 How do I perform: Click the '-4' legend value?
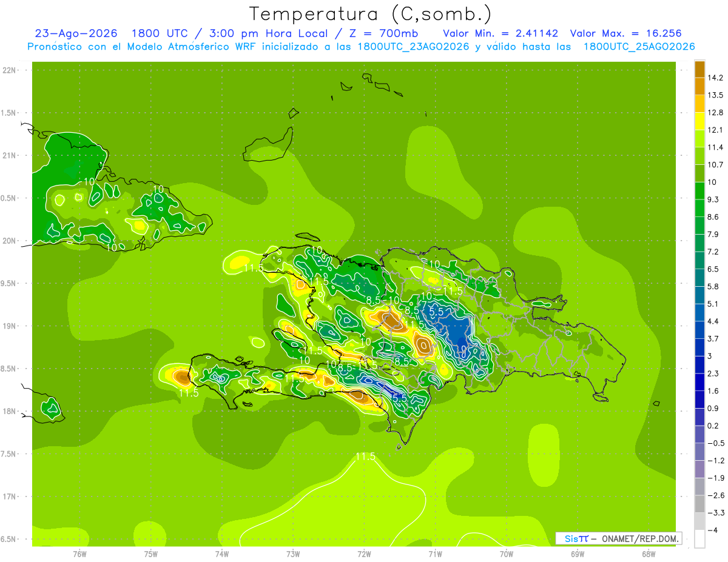pyautogui.click(x=713, y=530)
